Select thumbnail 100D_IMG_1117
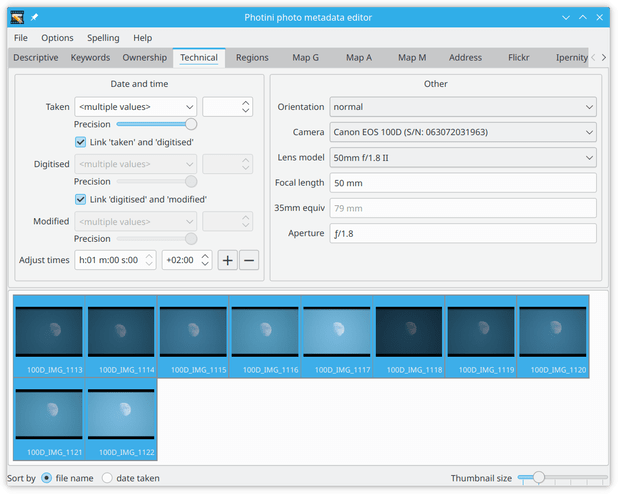618x494 pixels. pyautogui.click(x=337, y=336)
